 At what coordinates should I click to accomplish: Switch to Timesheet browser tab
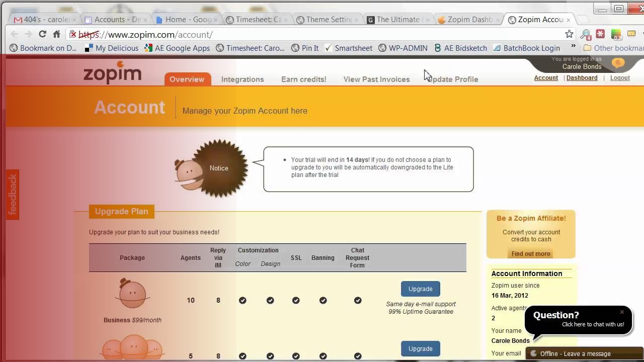[x=258, y=19]
